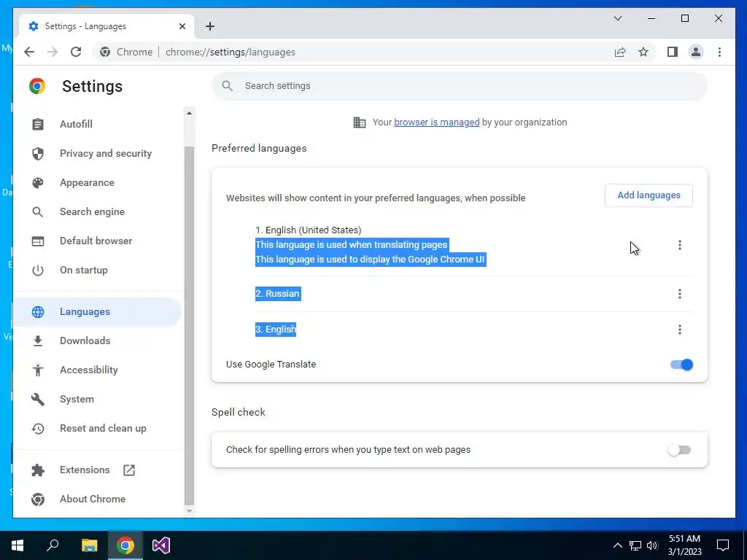Click the Default browser window icon
The height and width of the screenshot is (560, 747).
[x=38, y=241]
